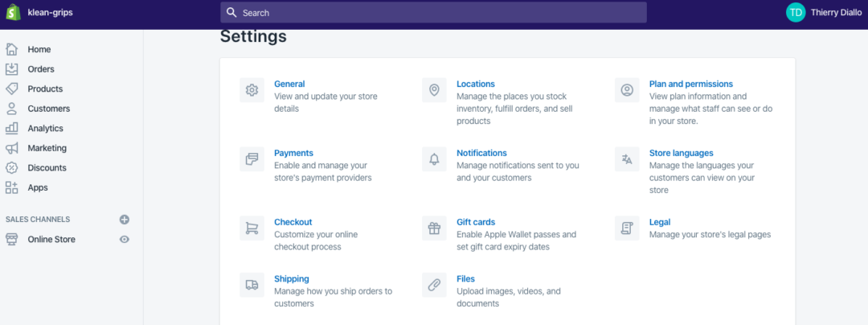868x325 pixels.
Task: Click into the Search field
Action: click(433, 12)
